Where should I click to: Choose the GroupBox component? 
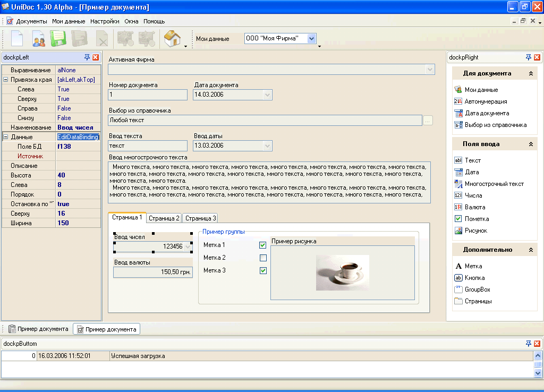477,289
